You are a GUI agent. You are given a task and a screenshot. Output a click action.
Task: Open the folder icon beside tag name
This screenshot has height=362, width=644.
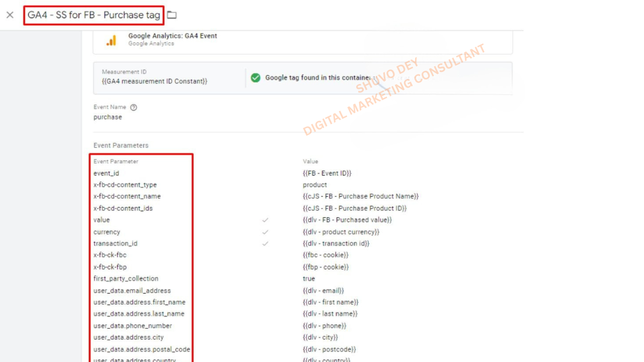[x=172, y=15]
